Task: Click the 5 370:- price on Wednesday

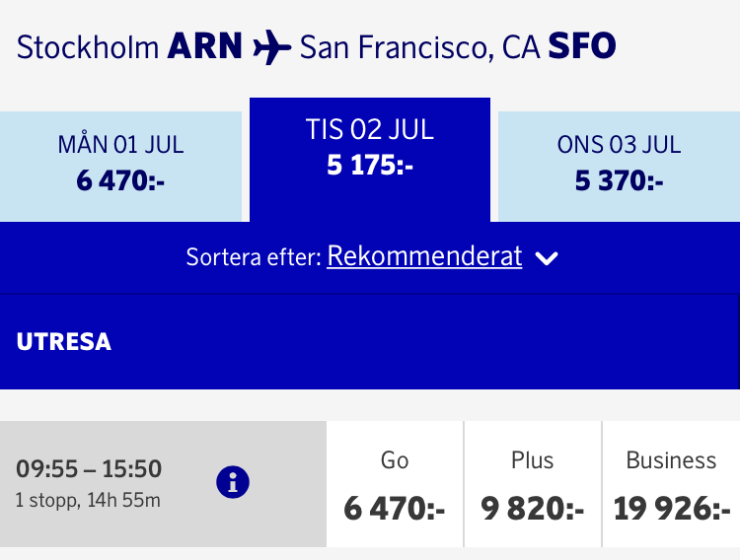Action: (x=619, y=181)
